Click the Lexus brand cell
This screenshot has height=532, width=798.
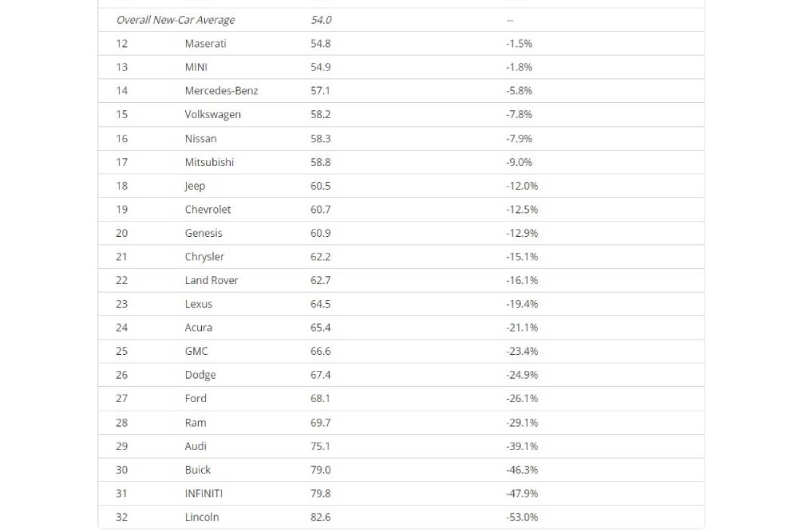tap(199, 304)
